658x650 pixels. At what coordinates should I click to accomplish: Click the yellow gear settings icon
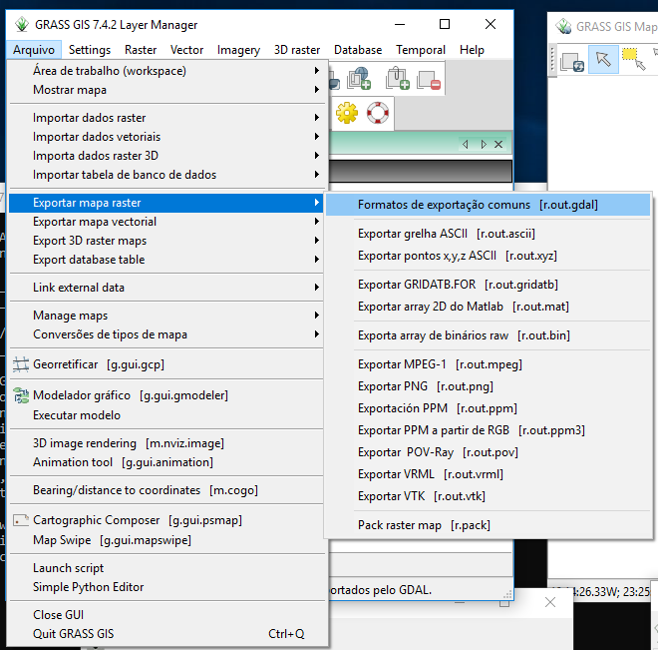[346, 113]
